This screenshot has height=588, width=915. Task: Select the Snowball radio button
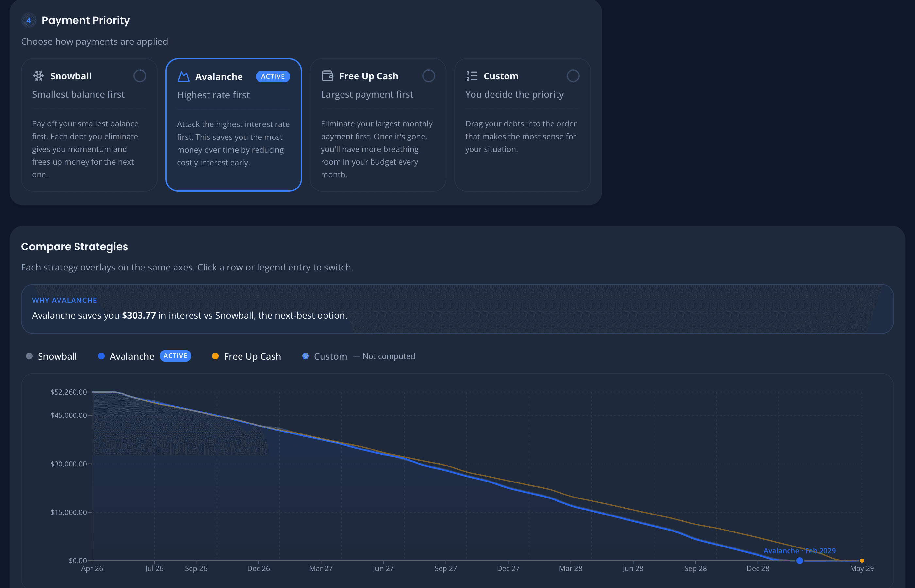coord(140,76)
